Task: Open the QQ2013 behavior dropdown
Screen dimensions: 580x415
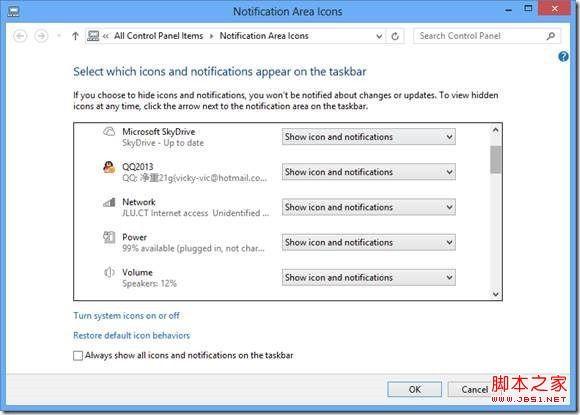Action: [368, 172]
